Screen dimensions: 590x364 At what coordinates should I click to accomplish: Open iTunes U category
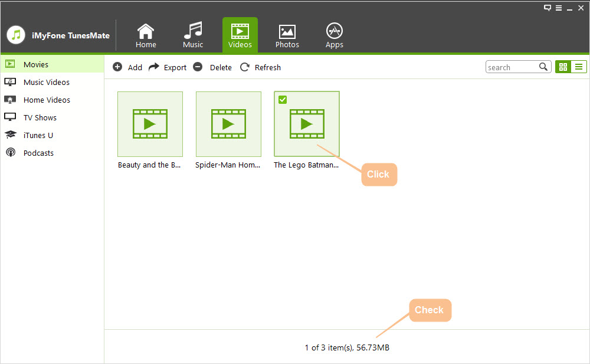[x=53, y=135]
